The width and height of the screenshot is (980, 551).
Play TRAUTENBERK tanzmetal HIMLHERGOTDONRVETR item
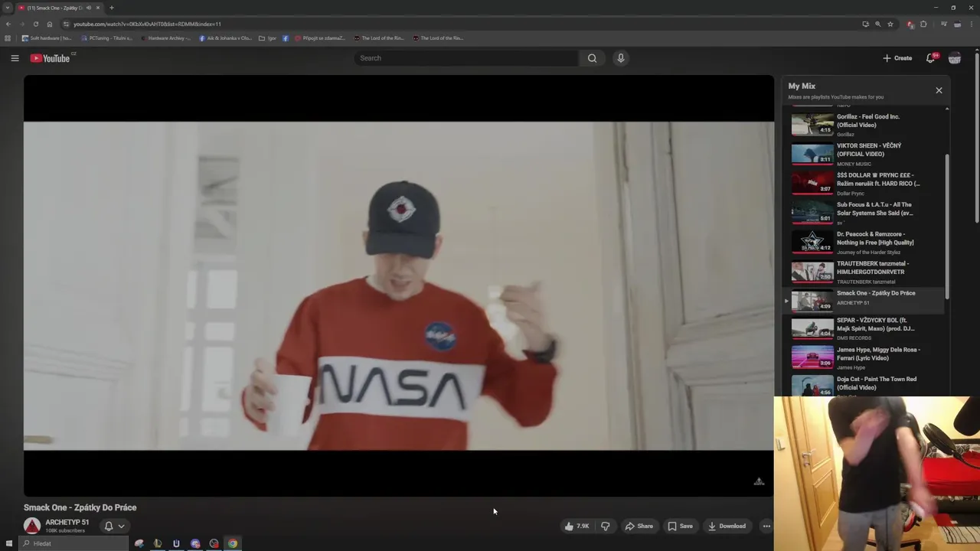865,272
